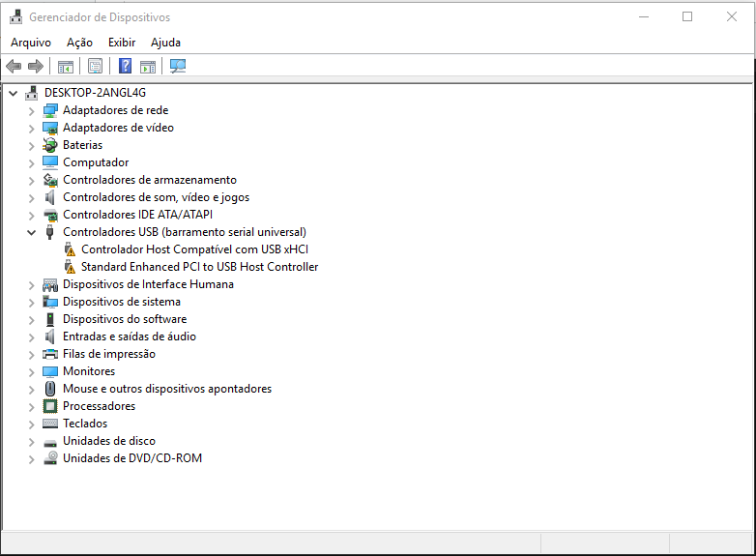Maximize the Gerenciador de Dispositivos window
The width and height of the screenshot is (756, 556).
(x=687, y=16)
